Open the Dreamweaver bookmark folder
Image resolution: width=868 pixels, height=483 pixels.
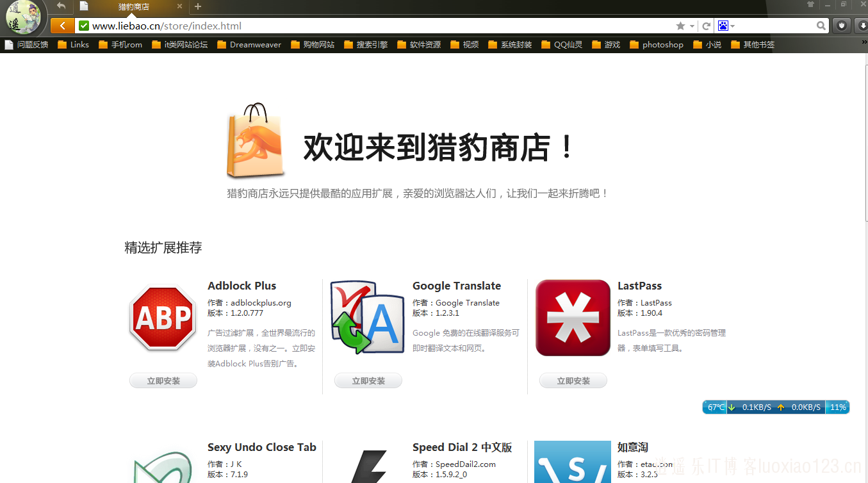249,45
